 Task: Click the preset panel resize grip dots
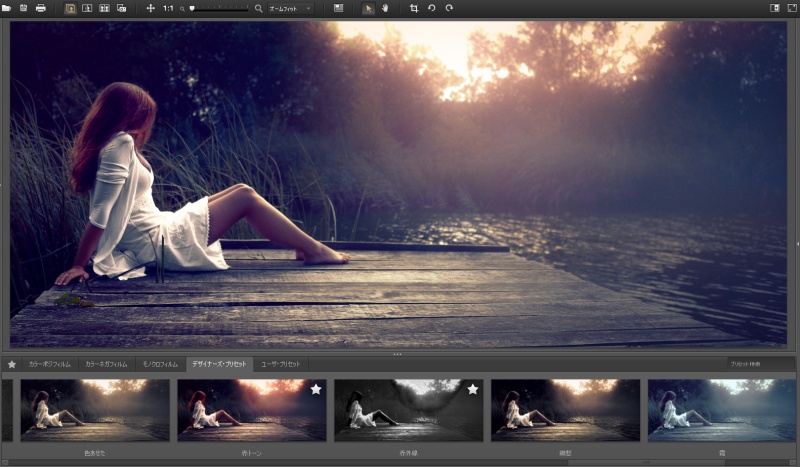tap(397, 354)
